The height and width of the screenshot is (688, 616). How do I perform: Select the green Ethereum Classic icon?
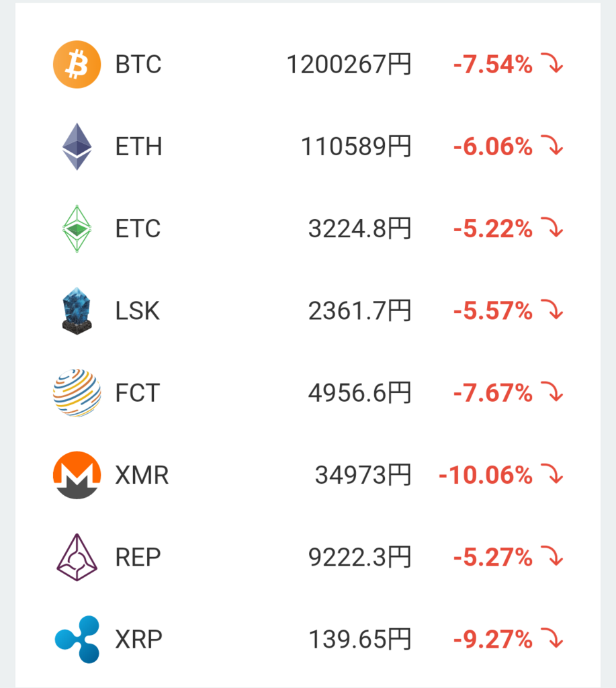pos(77,228)
